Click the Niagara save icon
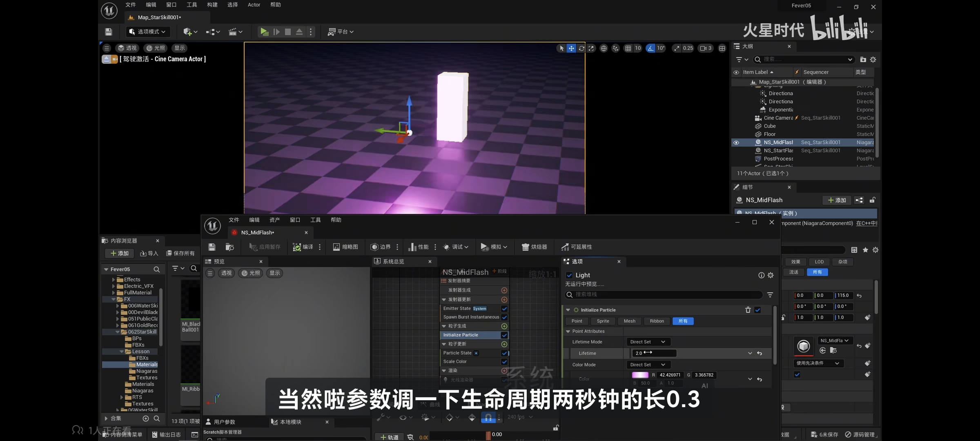The image size is (980, 441). point(212,247)
